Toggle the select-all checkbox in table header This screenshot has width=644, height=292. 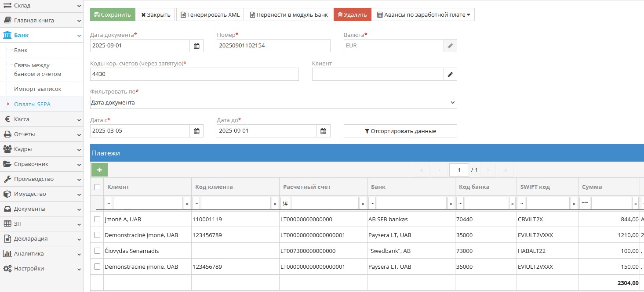[x=97, y=187]
